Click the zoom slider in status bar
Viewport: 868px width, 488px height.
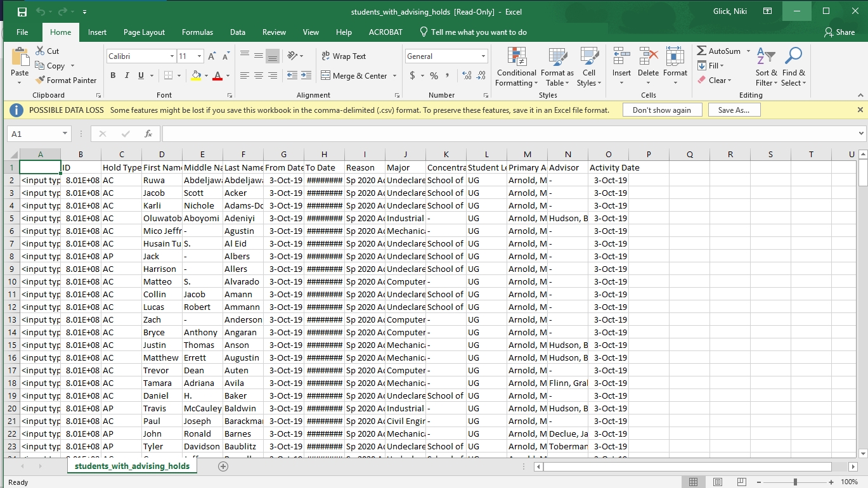tap(795, 482)
